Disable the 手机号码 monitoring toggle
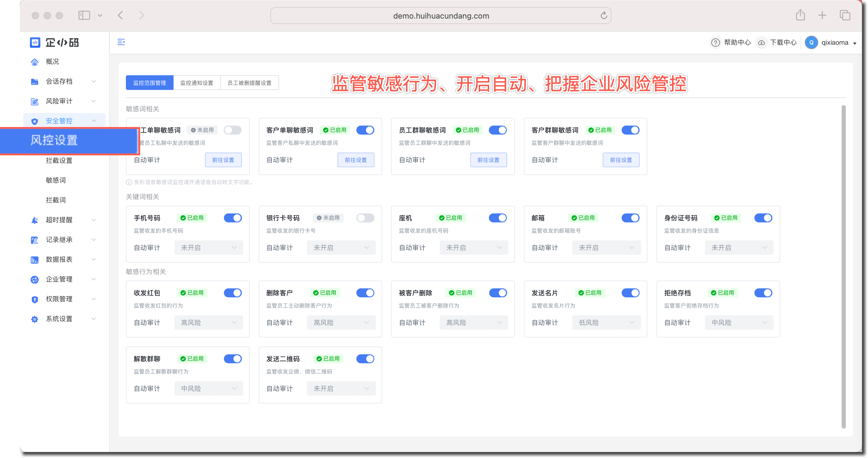 [233, 218]
